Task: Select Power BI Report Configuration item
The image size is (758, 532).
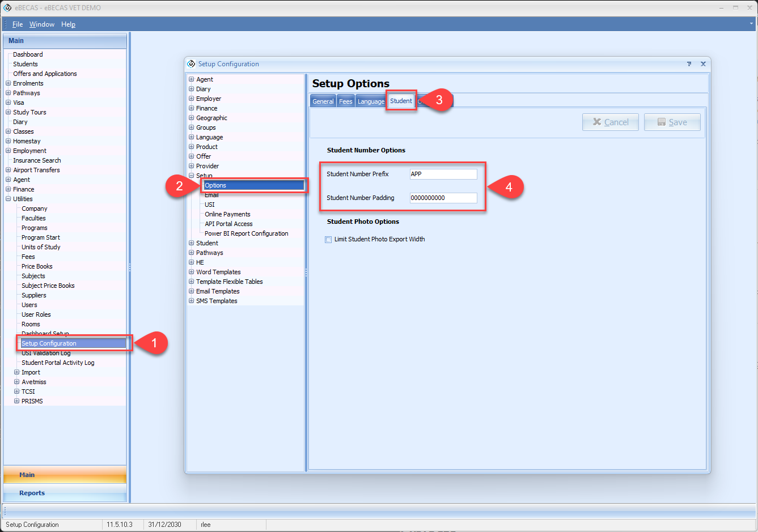Action: coord(246,233)
